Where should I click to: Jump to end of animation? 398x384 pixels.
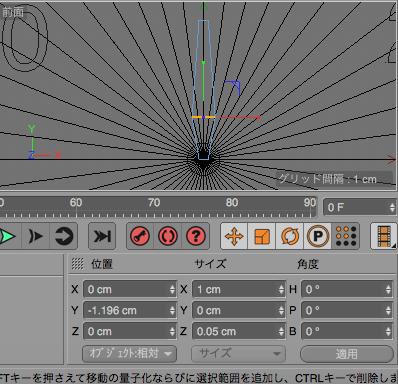[x=102, y=236]
